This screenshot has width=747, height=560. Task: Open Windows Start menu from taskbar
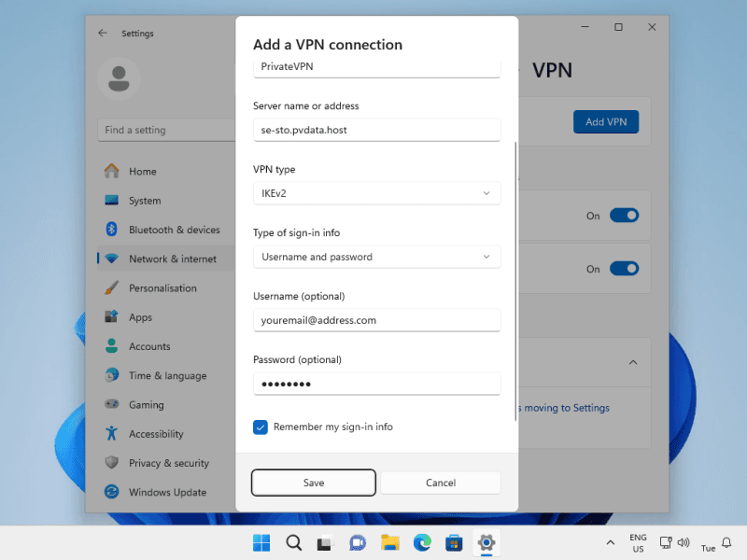coord(261,543)
